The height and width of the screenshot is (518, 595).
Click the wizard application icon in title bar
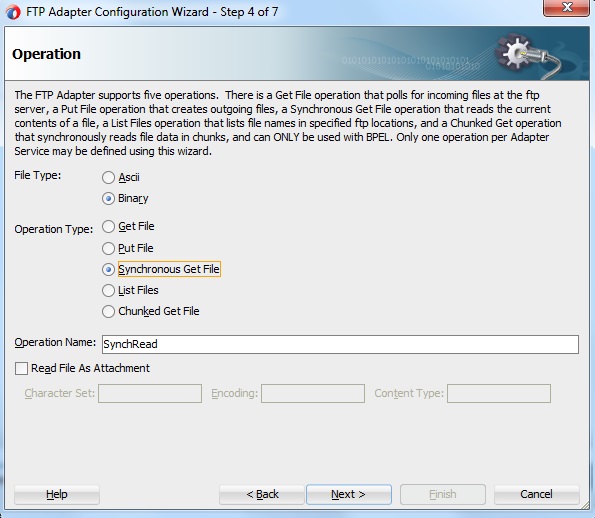pos(13,12)
